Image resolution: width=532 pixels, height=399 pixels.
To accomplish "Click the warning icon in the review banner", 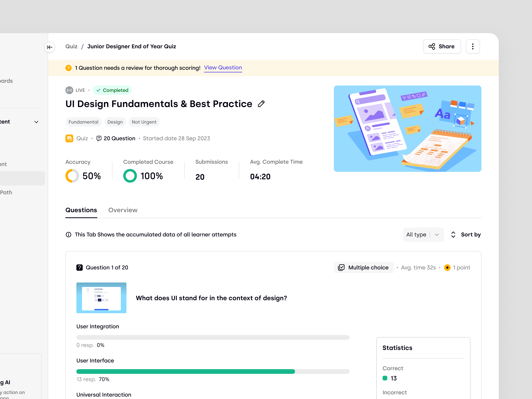I will (x=68, y=68).
